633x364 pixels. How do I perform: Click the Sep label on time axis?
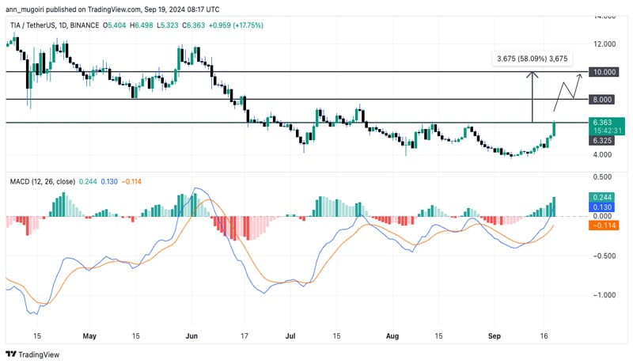point(494,336)
